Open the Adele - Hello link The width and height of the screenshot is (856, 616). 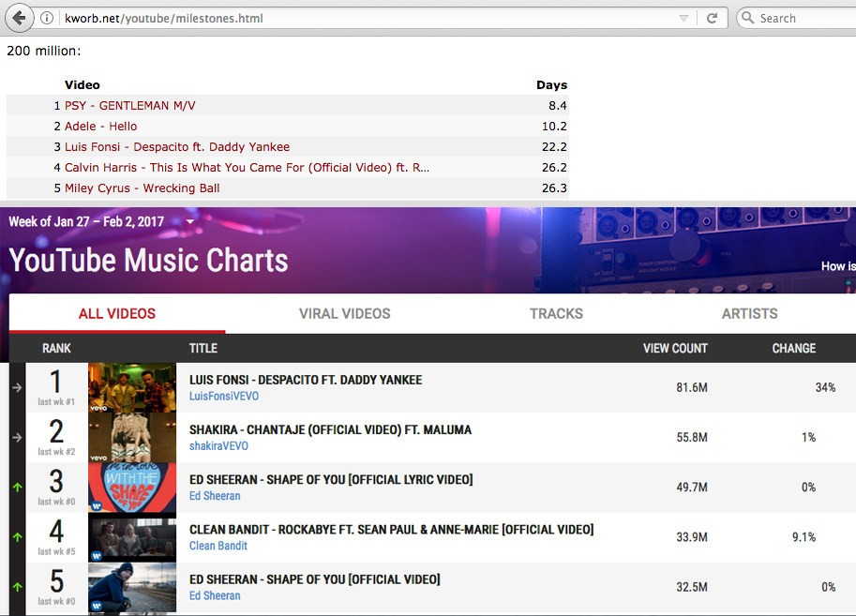tap(100, 127)
